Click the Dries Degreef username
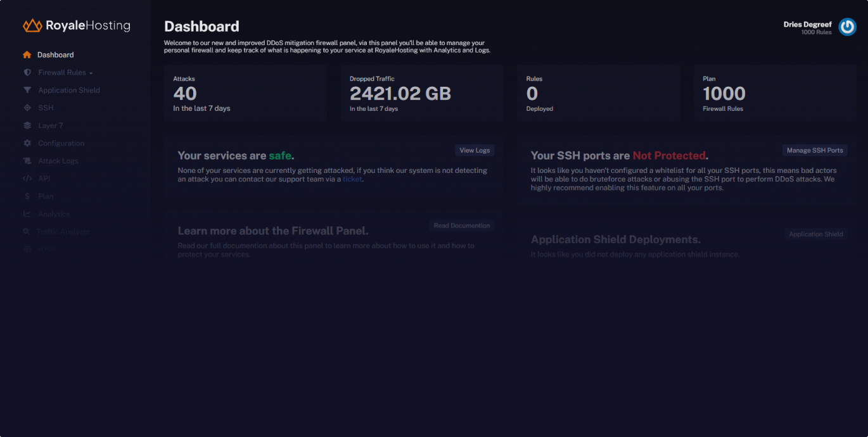 tap(808, 25)
